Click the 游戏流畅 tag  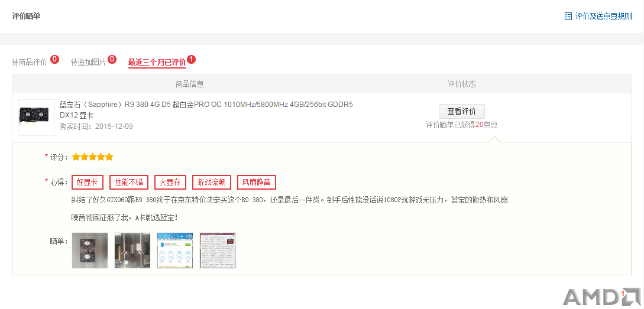(212, 182)
